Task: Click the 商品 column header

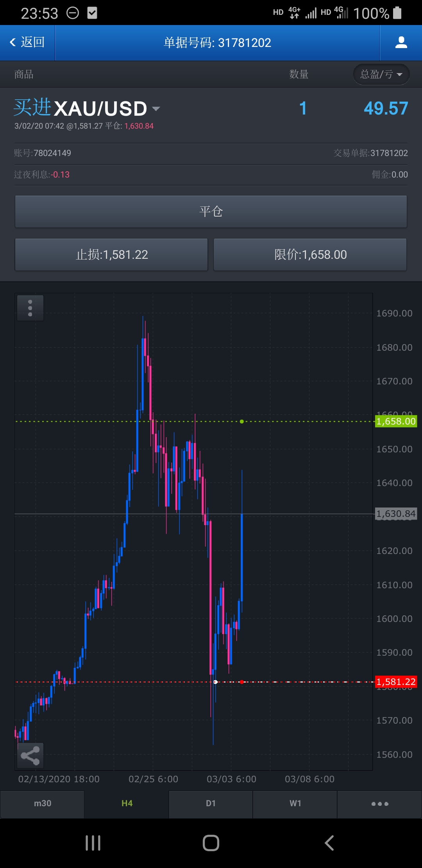Action: pos(24,74)
